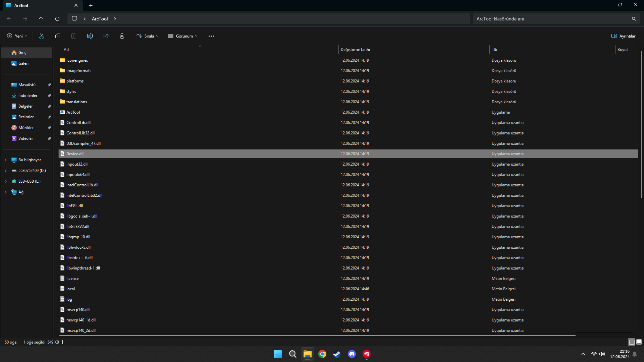The width and height of the screenshot is (644, 362).
Task: Select the libstdc++-6.dll file
Action: point(348,258)
